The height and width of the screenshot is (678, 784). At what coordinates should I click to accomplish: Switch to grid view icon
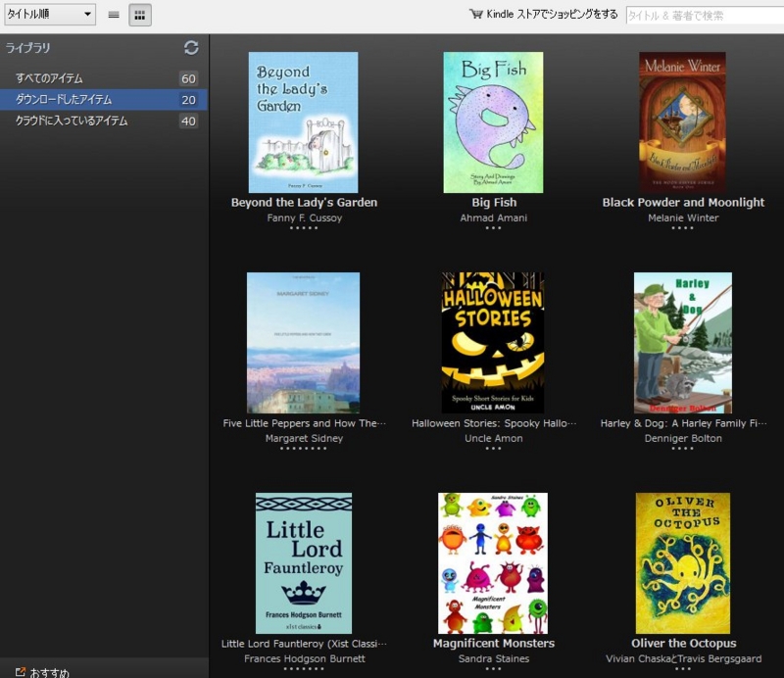tap(140, 15)
